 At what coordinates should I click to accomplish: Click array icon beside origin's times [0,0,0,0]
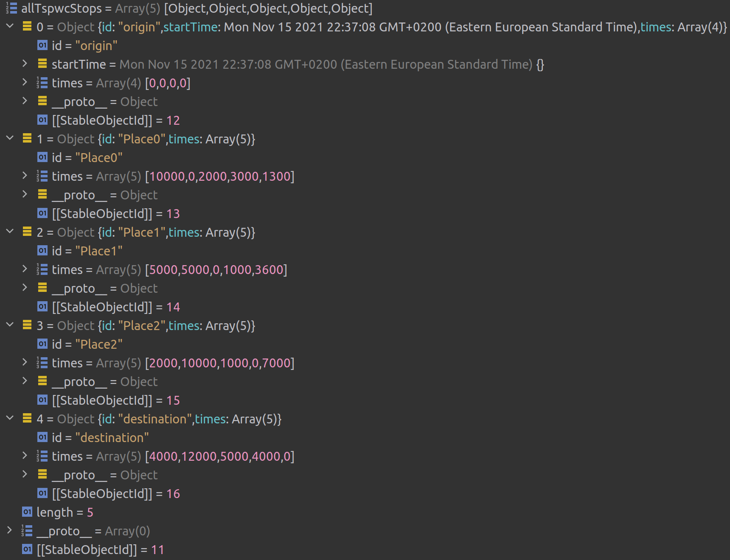click(42, 82)
